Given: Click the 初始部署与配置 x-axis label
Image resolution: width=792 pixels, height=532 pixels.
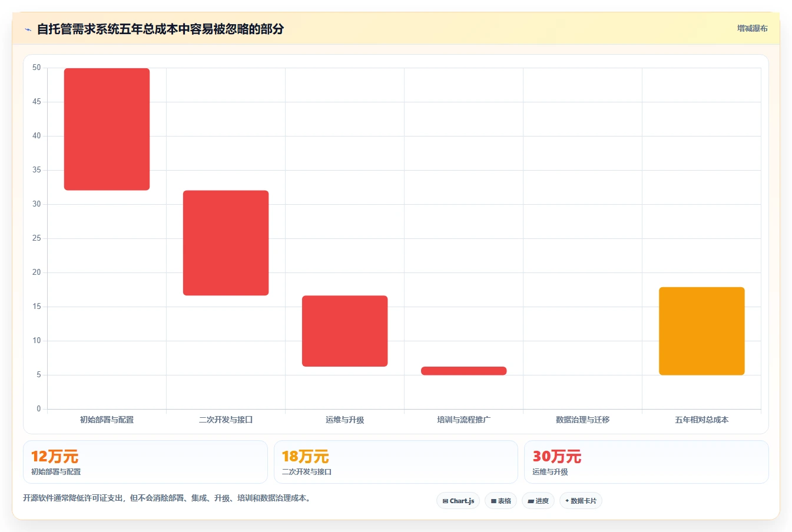Looking at the screenshot, I should tap(107, 420).
